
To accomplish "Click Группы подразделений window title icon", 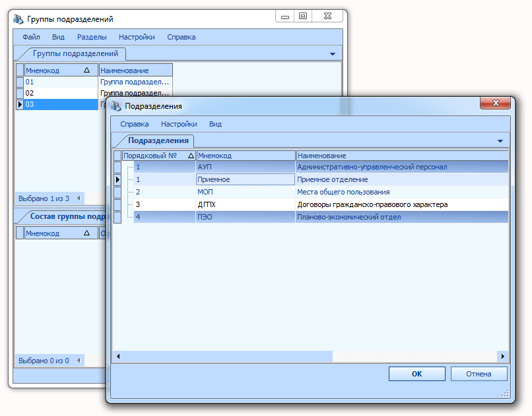I will (18, 19).
